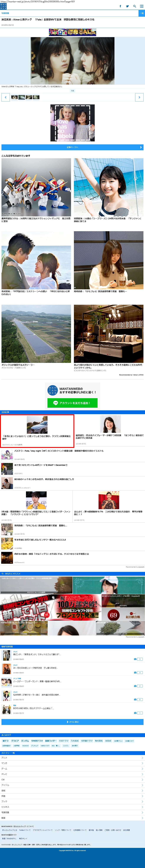The width and height of the screenshot is (145, 868).
Task: Select the 仮面ライダー tag
Action: [51, 741]
